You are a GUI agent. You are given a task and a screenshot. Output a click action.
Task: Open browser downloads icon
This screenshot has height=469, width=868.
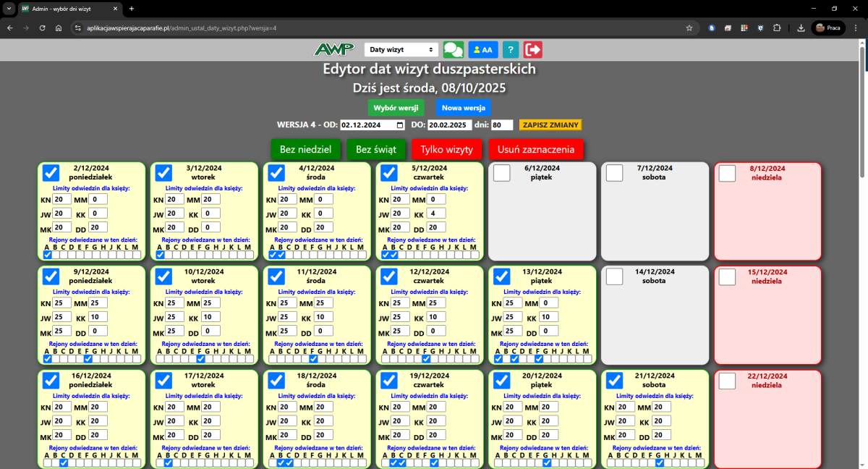[801, 28]
